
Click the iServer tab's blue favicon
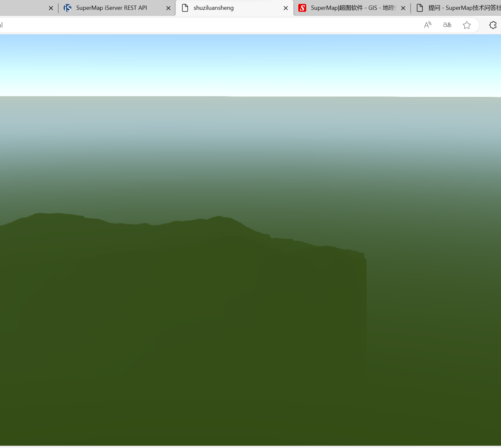67,8
